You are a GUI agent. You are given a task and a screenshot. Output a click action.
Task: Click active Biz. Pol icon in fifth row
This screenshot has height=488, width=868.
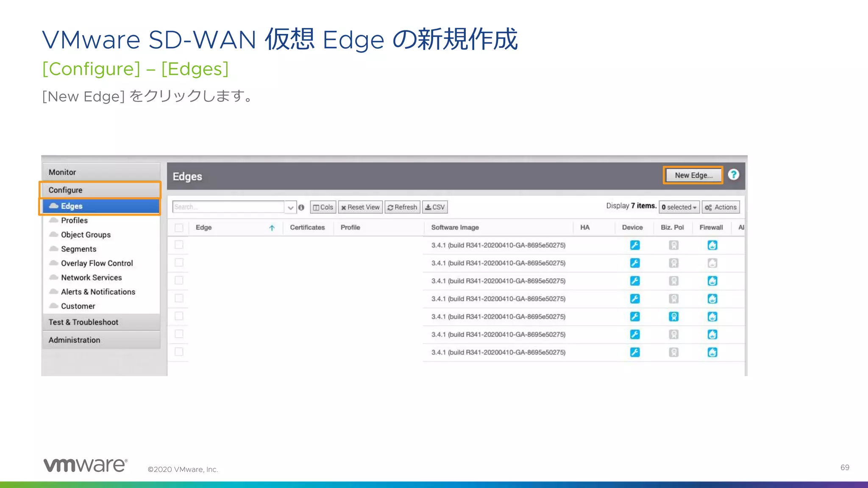tap(673, 316)
